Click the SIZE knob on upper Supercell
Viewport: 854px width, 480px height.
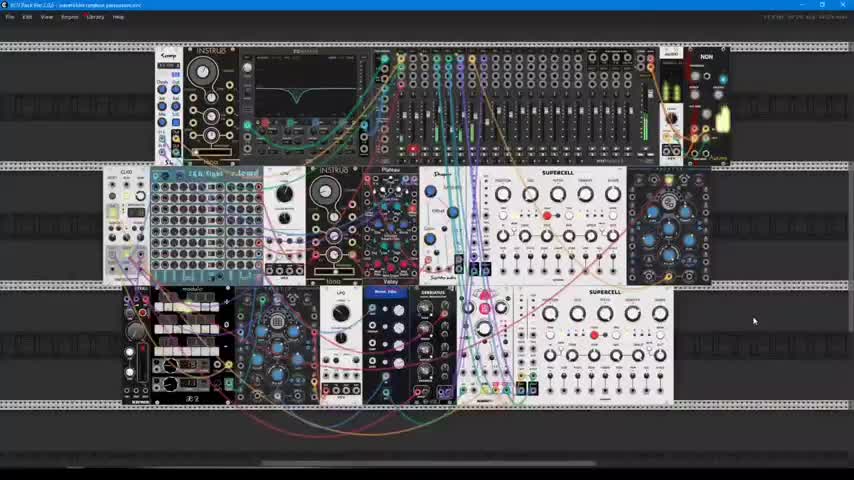pos(530,194)
